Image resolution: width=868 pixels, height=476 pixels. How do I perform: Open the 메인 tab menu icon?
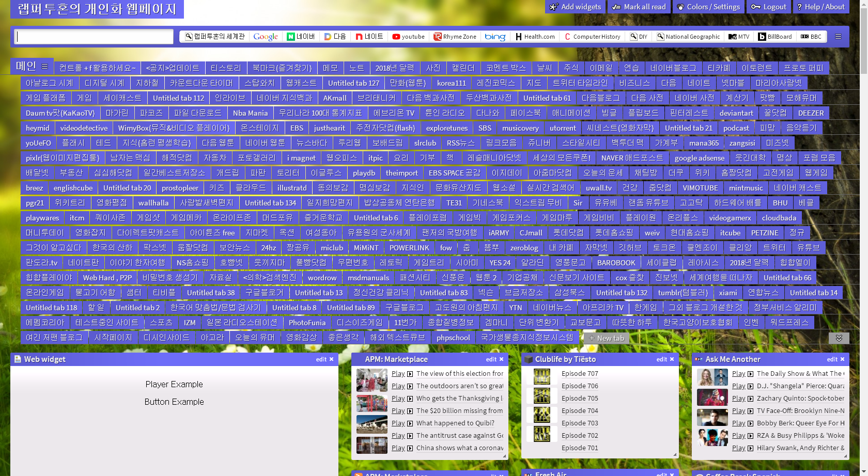45,67
